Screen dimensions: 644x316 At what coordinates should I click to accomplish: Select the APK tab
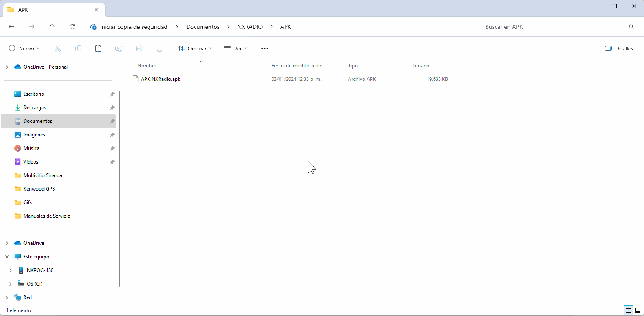click(x=53, y=10)
